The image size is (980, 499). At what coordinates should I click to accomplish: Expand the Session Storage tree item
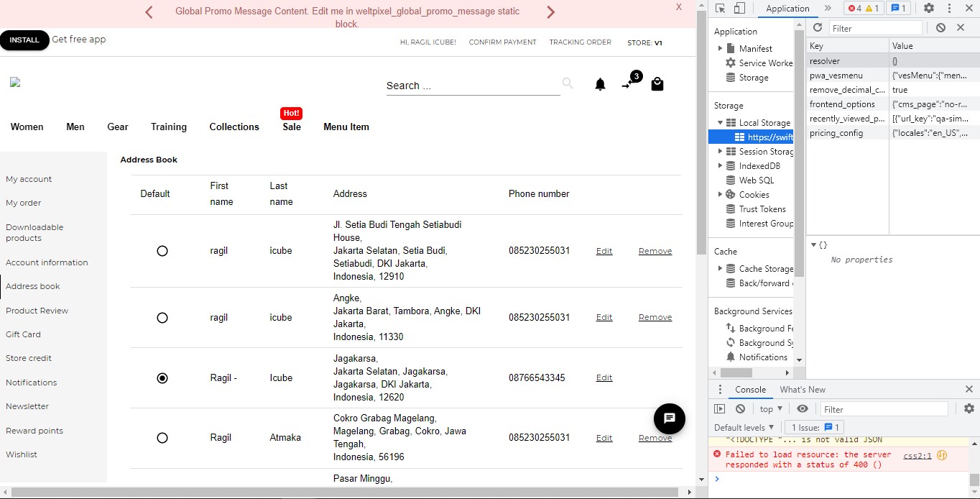pyautogui.click(x=721, y=151)
